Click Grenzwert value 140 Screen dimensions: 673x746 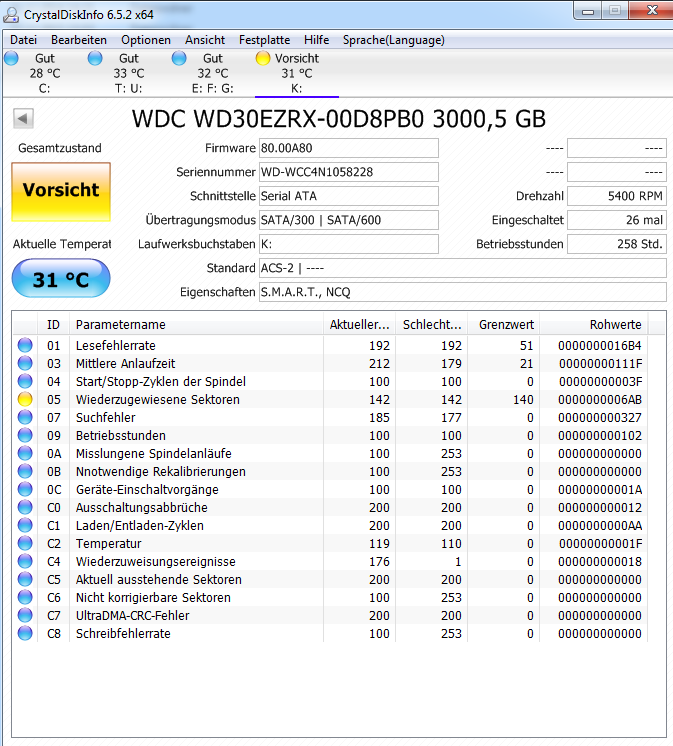pos(523,400)
